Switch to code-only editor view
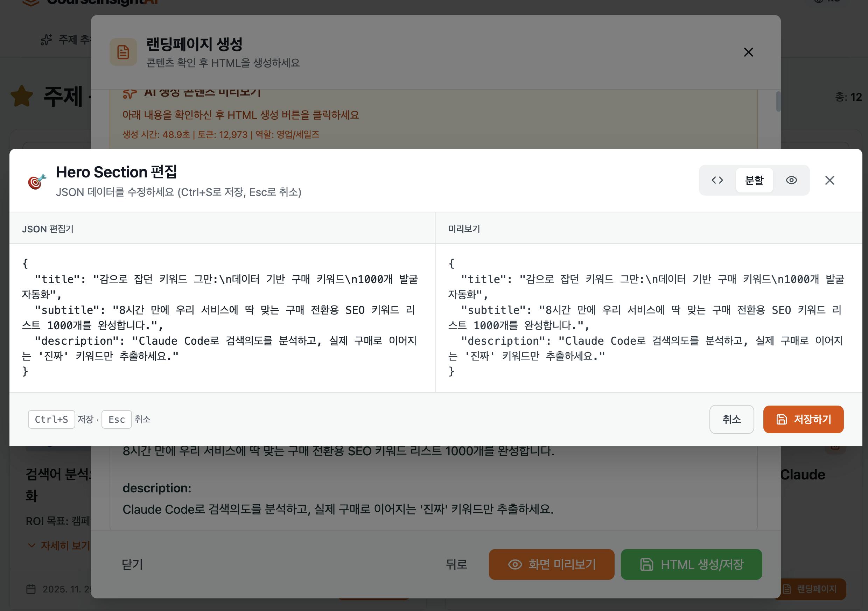The height and width of the screenshot is (611, 868). point(717,180)
